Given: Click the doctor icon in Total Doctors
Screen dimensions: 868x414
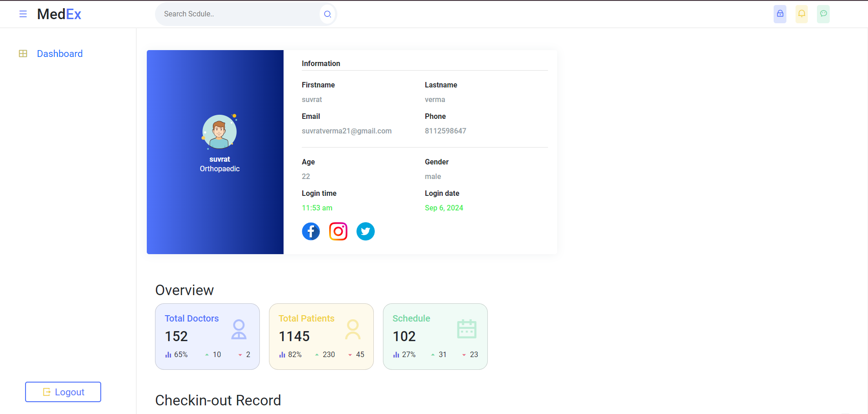Looking at the screenshot, I should pyautogui.click(x=239, y=329).
